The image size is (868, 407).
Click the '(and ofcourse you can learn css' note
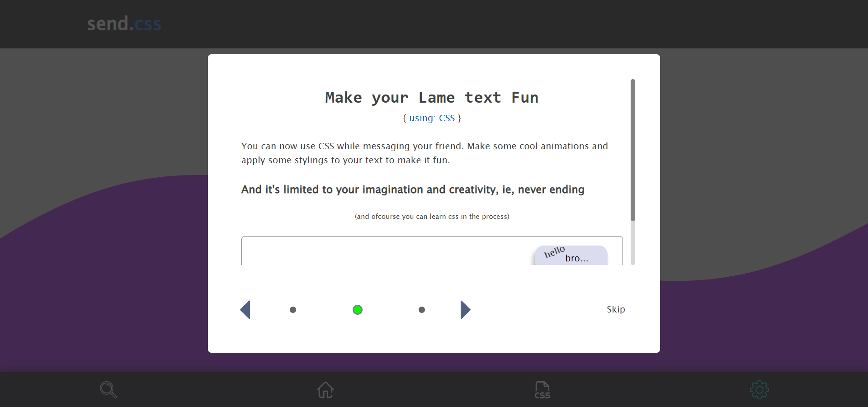(x=432, y=217)
